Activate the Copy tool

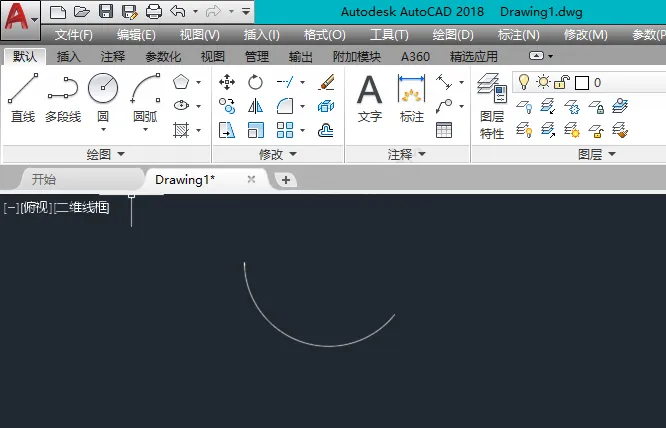(227, 106)
